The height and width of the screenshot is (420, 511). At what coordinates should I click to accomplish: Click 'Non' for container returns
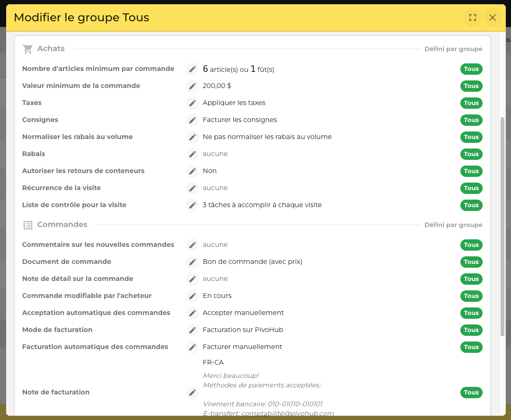pyautogui.click(x=210, y=171)
